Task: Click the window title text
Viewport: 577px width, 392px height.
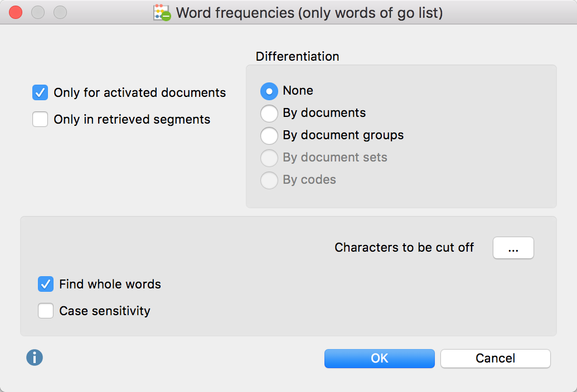Action: click(x=309, y=13)
